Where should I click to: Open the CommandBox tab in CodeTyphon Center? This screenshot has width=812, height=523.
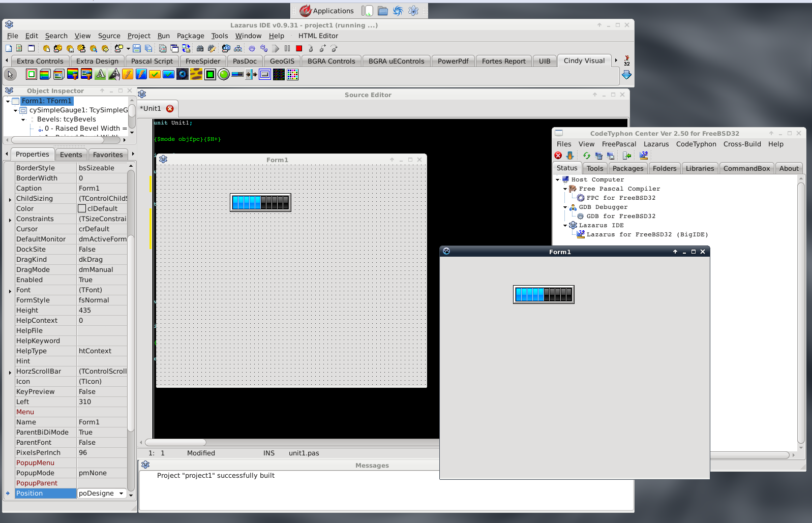(x=746, y=168)
